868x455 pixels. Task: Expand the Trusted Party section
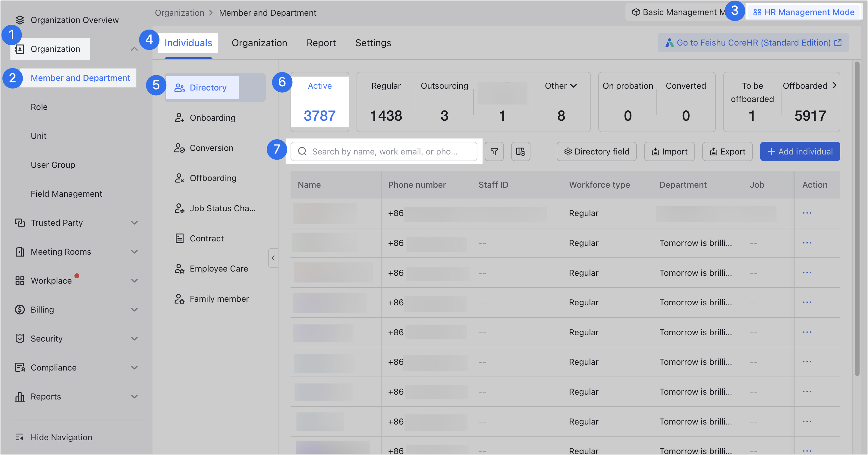click(x=134, y=223)
